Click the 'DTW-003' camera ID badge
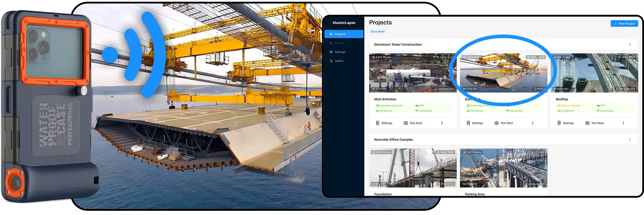This screenshot has width=644, height=215. (561, 89)
